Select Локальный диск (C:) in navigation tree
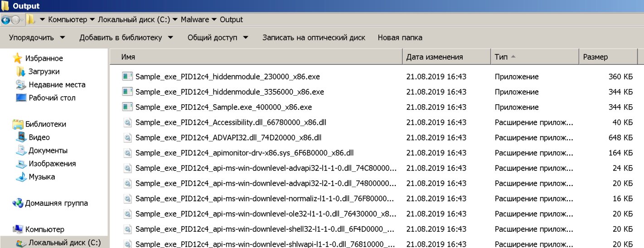 pos(64,243)
